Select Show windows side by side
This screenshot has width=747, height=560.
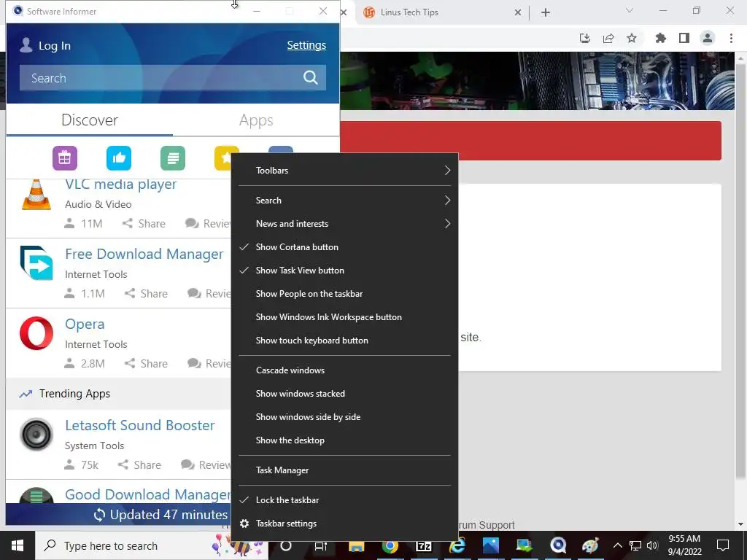[x=344, y=416]
